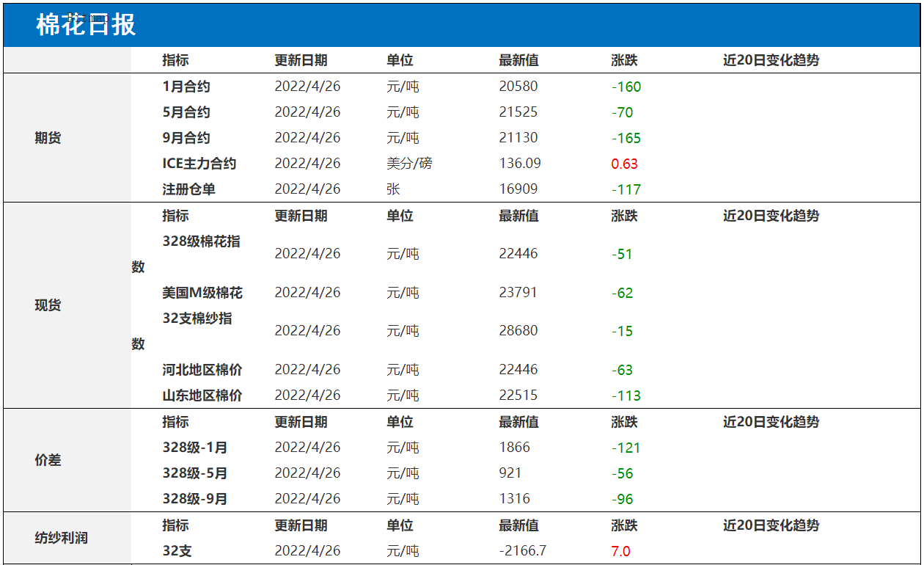This screenshot has height=565, width=924.
Task: Select latest value 136.09
Action: click(x=520, y=164)
